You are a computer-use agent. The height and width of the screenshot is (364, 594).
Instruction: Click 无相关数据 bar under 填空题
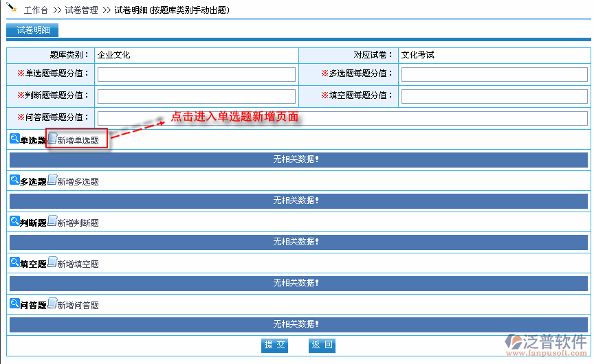click(x=298, y=284)
